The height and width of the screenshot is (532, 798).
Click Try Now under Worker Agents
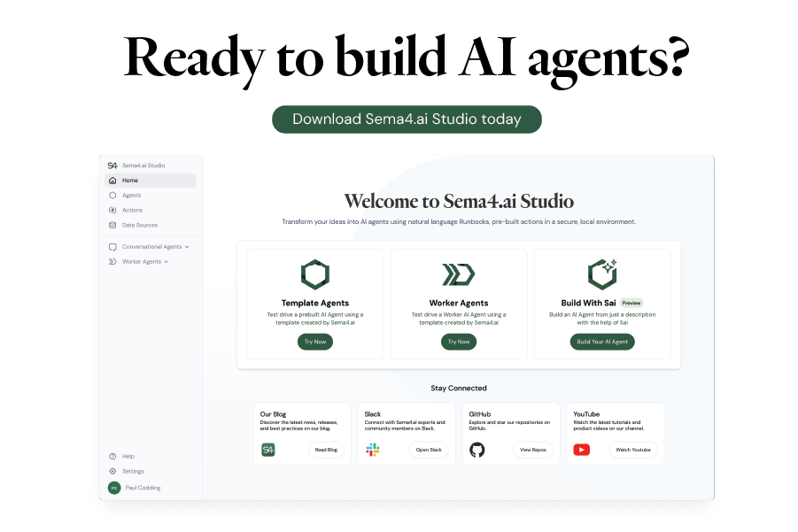459,342
